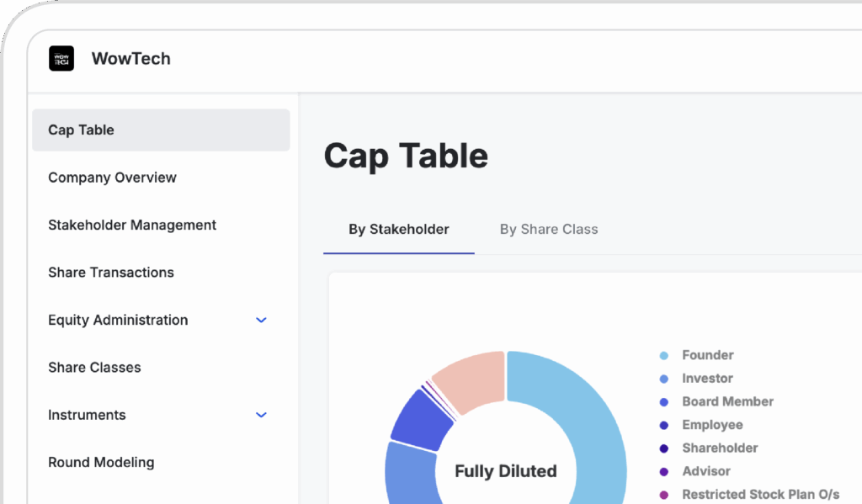Select the By Stakeholder tab
Viewport: 862px width, 504px height.
tap(397, 229)
